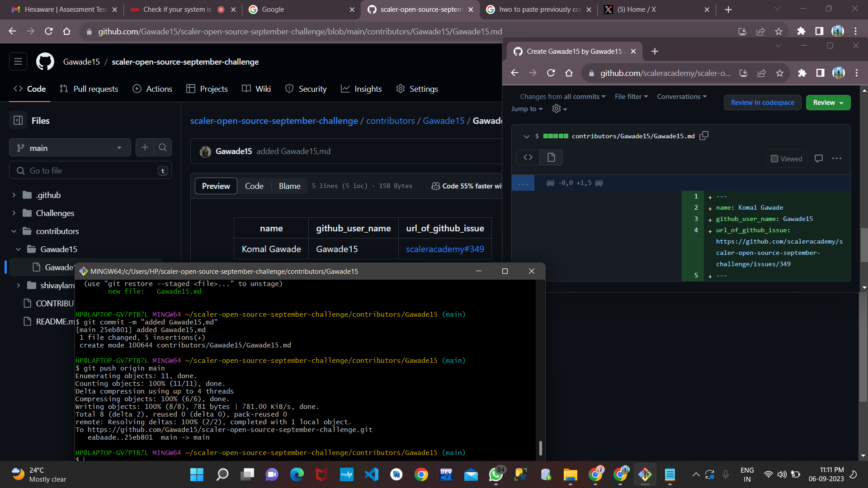The width and height of the screenshot is (868, 488).
Task: Open the GitHub hamburger navigation menu
Action: point(18,61)
